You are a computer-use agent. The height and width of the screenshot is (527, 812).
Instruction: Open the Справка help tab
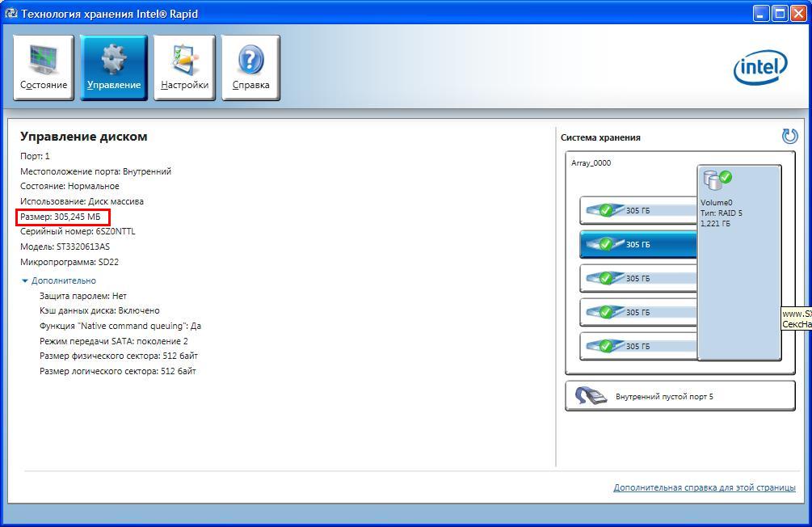coord(250,67)
